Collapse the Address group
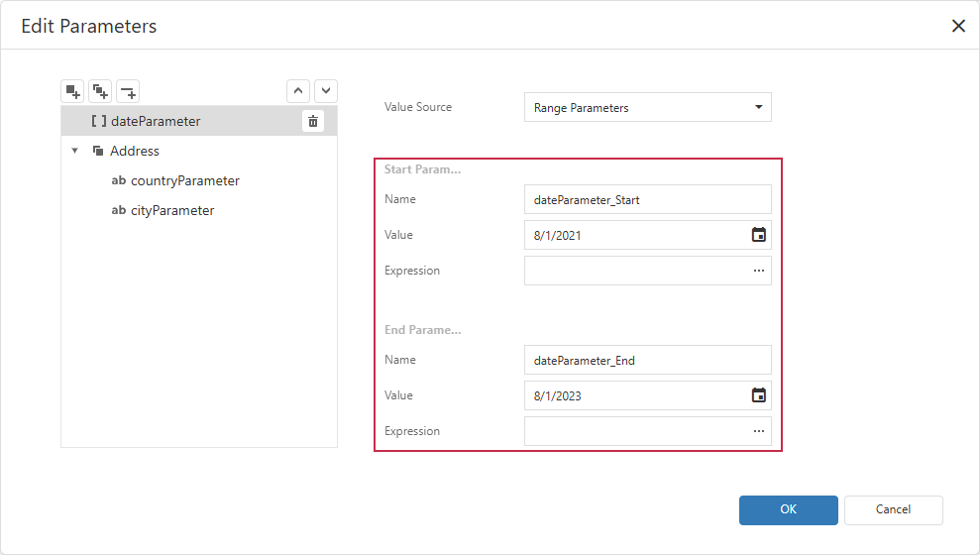980x555 pixels. coord(75,151)
